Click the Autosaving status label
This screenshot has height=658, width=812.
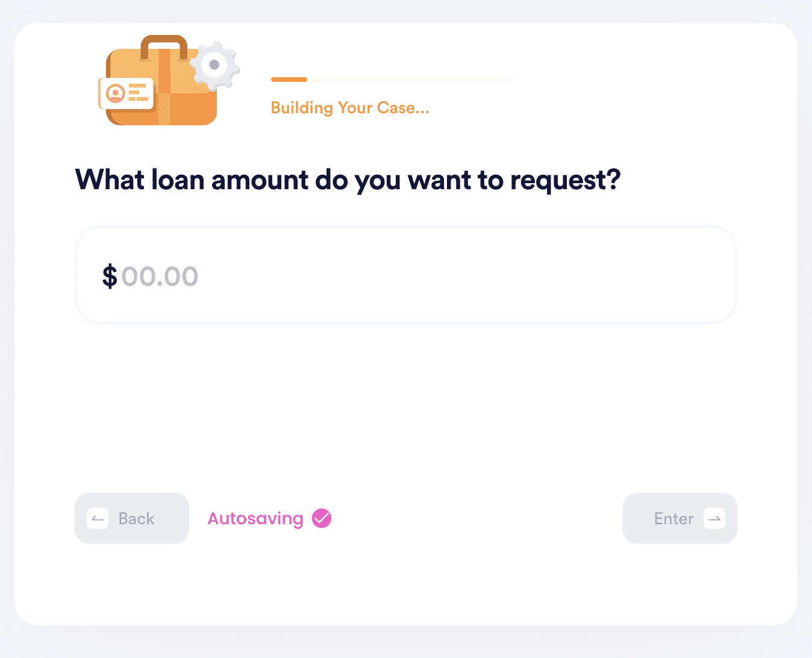(x=255, y=519)
